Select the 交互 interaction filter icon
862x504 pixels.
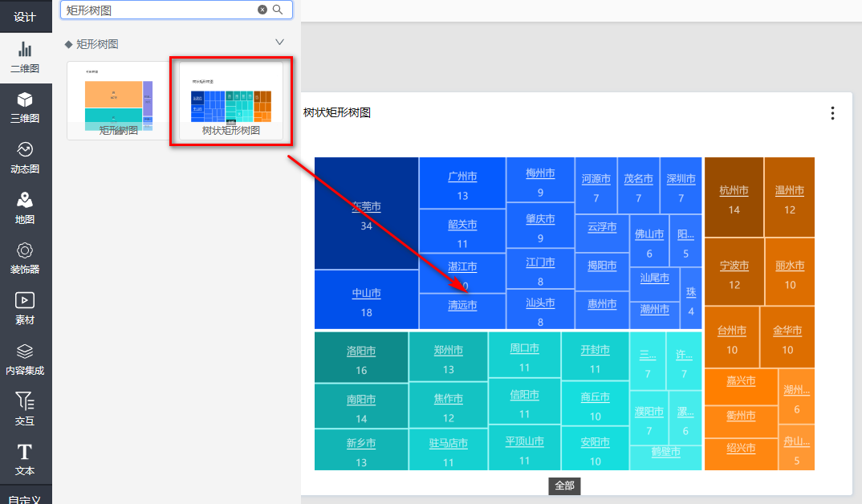(25, 408)
